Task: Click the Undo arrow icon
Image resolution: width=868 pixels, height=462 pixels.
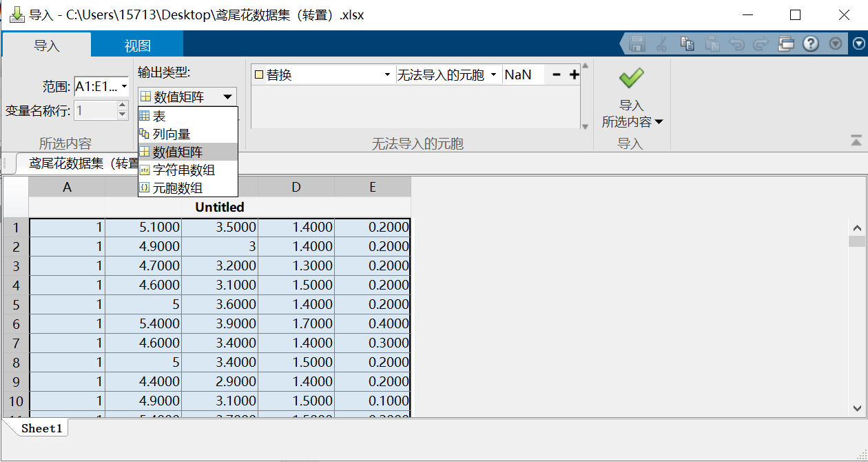Action: [x=736, y=43]
